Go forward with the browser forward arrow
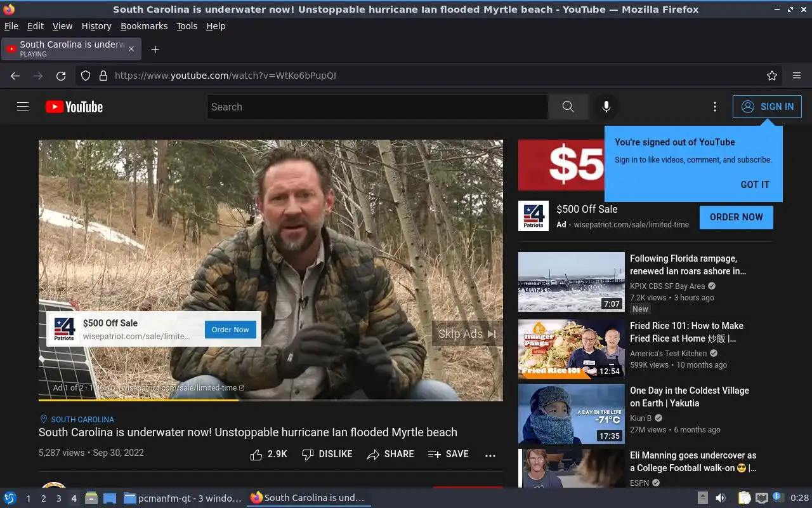 click(x=38, y=76)
